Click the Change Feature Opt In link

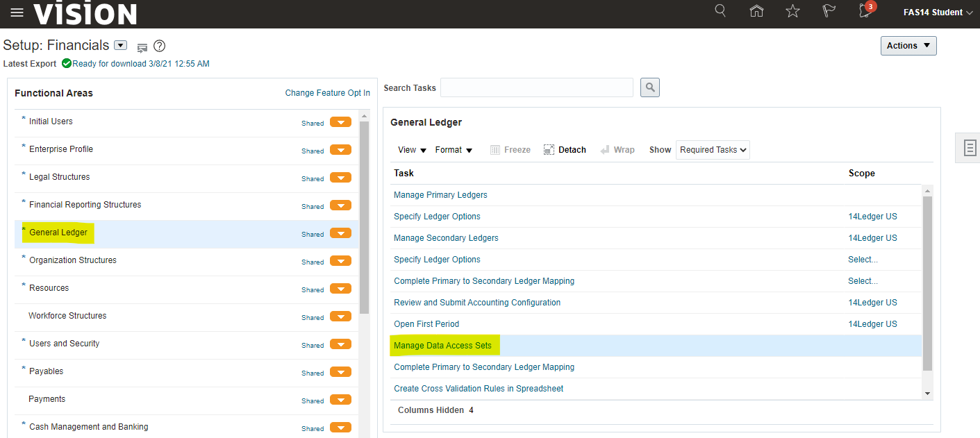[327, 93]
